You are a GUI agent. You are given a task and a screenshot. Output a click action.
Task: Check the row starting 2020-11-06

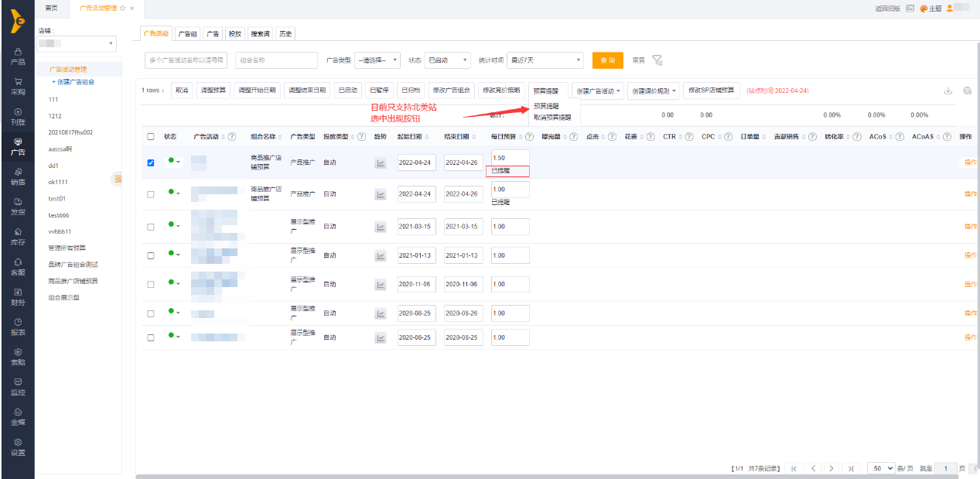151,285
